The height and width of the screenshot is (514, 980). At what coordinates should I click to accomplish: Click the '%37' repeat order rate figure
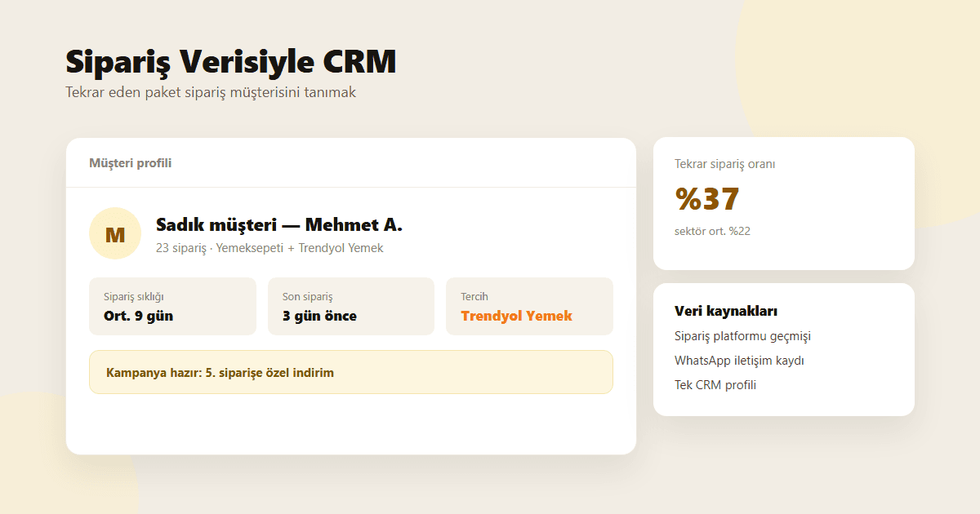[x=707, y=199]
